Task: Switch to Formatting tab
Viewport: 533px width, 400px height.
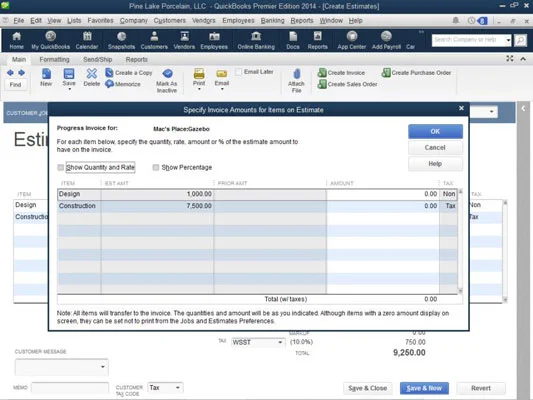Action: (54, 59)
